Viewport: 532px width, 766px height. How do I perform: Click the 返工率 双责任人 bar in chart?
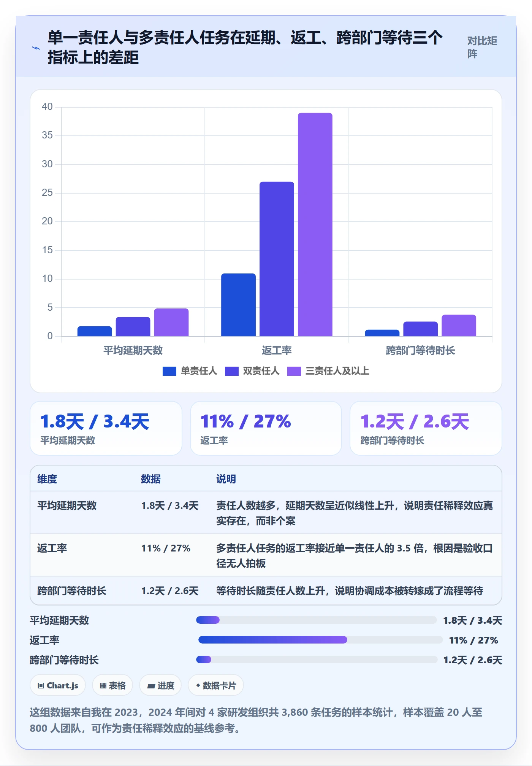click(277, 259)
